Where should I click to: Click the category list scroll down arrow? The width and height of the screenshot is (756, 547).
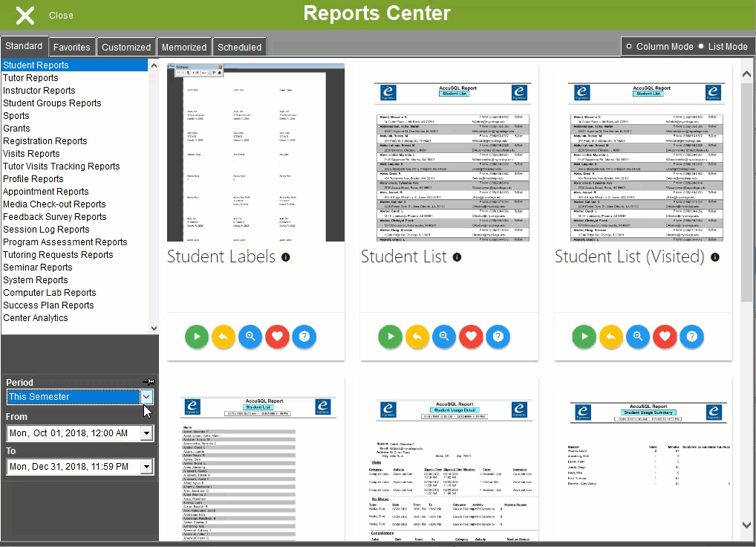click(154, 328)
